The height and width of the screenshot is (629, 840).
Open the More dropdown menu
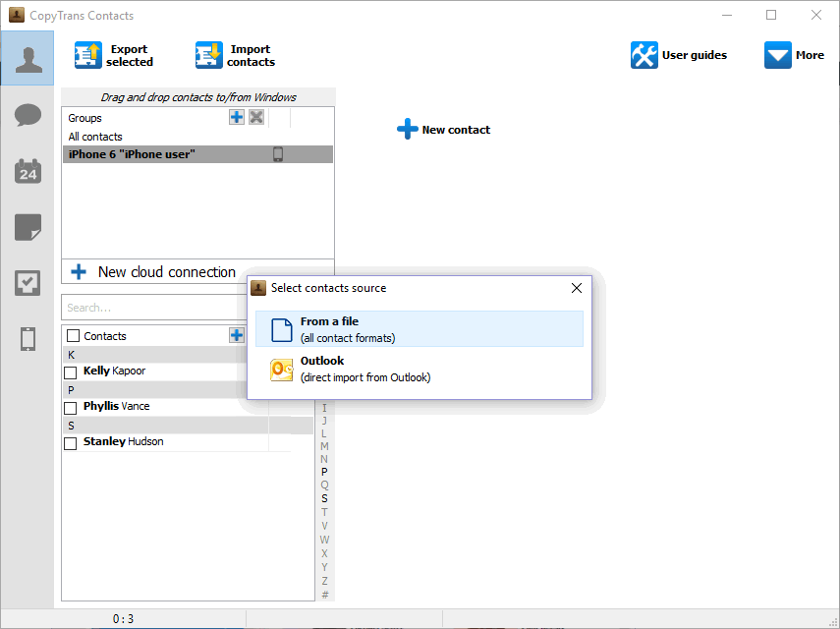(x=794, y=55)
